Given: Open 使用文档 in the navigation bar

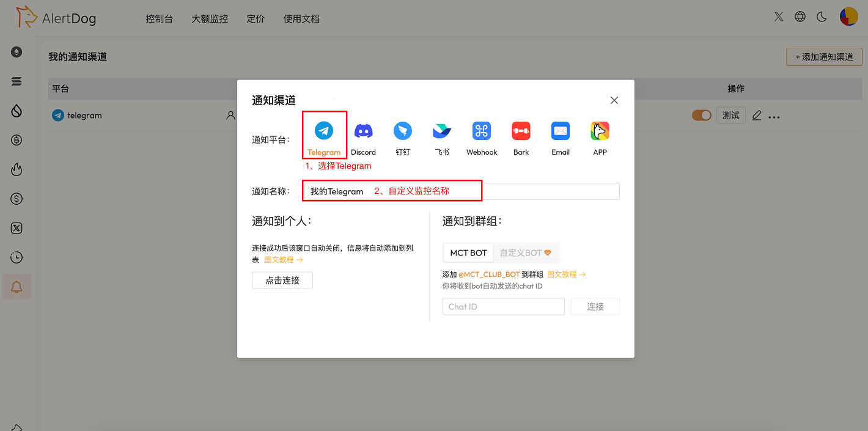Looking at the screenshot, I should 301,18.
